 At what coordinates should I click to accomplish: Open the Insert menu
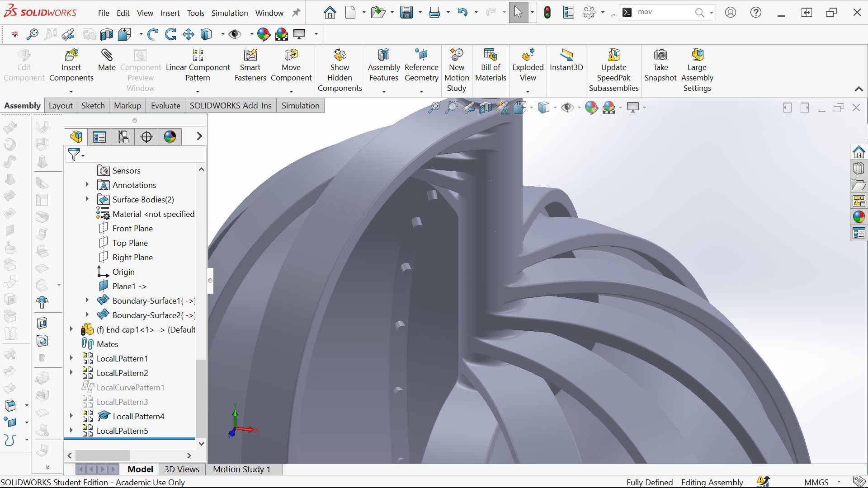pos(170,13)
